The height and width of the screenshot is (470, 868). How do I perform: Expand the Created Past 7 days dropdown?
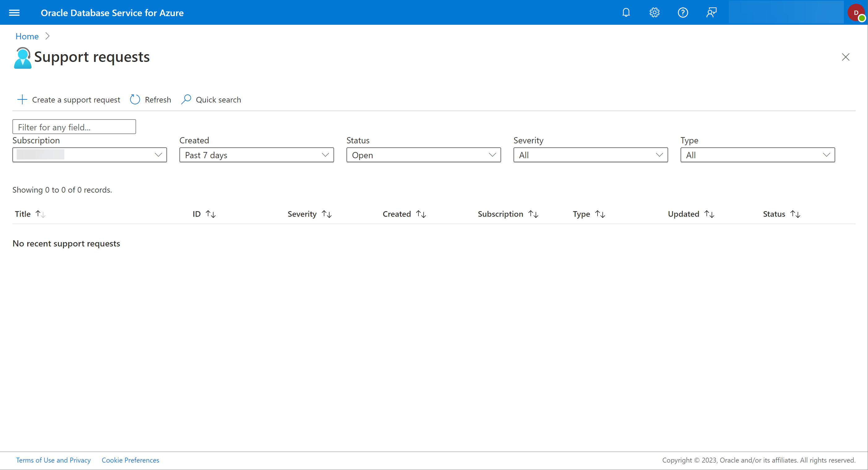coord(256,155)
